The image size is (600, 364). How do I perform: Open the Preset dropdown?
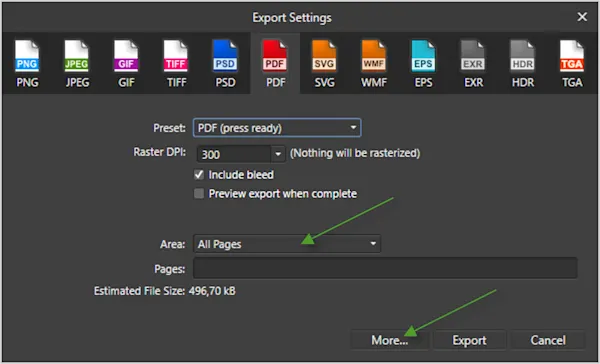277,128
